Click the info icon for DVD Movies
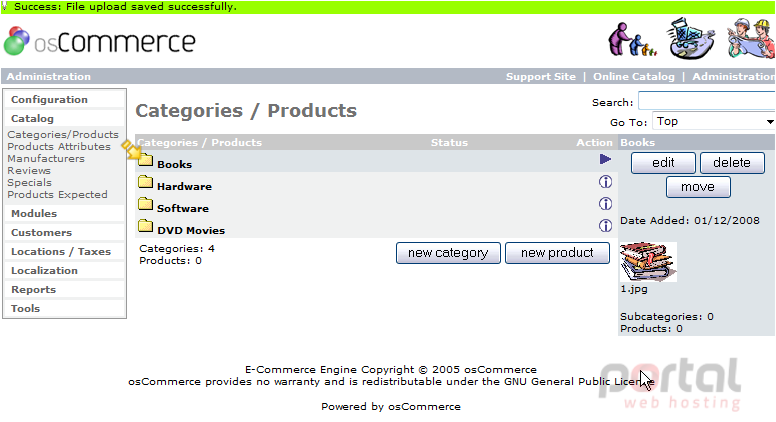 tap(605, 226)
